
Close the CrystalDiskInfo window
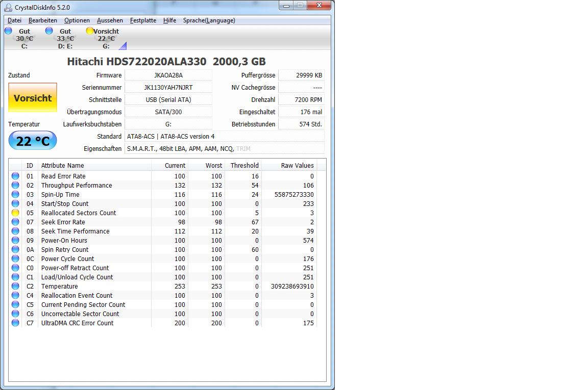[319, 5]
